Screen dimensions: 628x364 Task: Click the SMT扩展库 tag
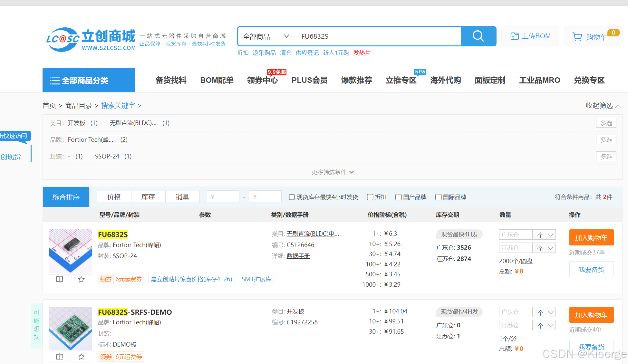tap(256, 279)
